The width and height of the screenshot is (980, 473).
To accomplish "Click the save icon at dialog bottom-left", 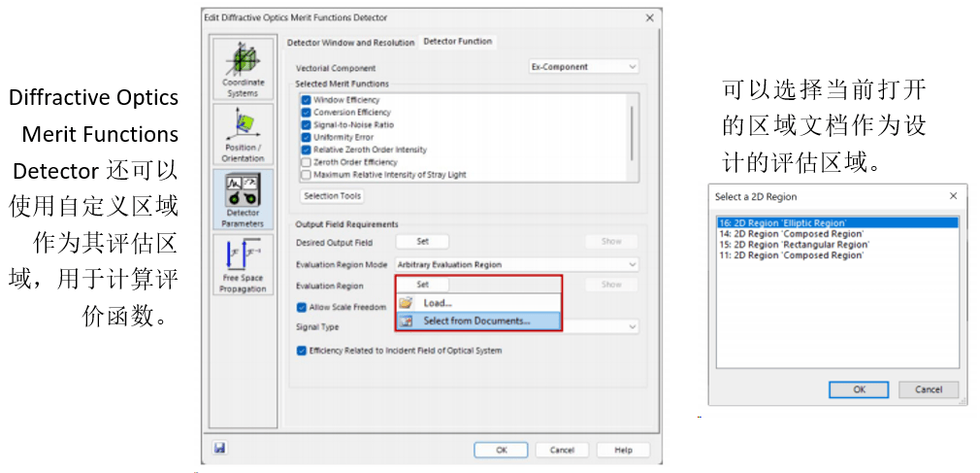I will (x=220, y=448).
